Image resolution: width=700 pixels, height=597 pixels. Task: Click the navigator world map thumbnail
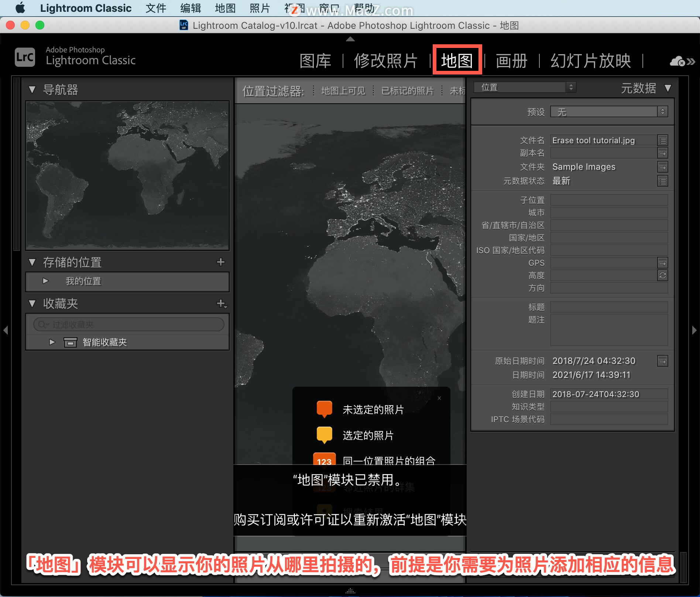(x=127, y=175)
